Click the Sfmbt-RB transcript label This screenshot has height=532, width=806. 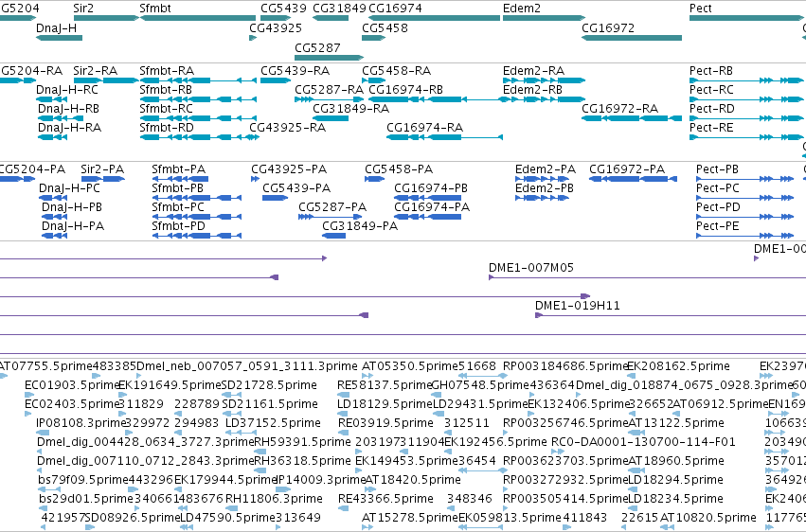(x=166, y=89)
